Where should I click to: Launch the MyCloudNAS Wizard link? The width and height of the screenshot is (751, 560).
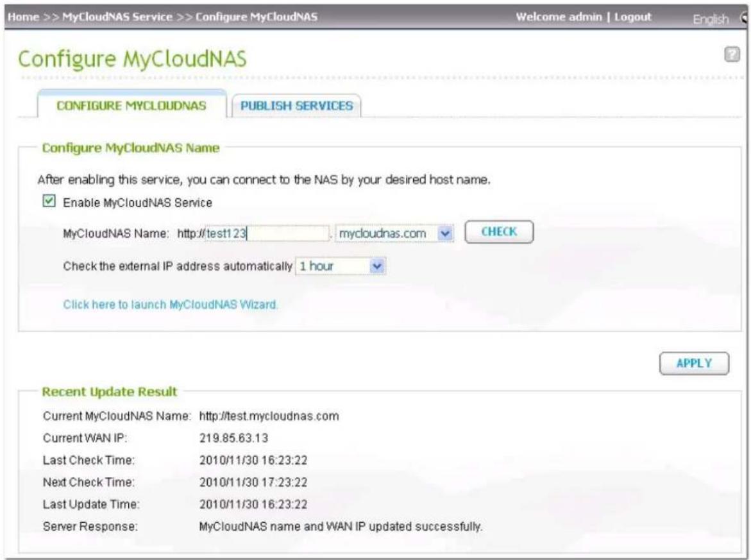click(x=171, y=305)
